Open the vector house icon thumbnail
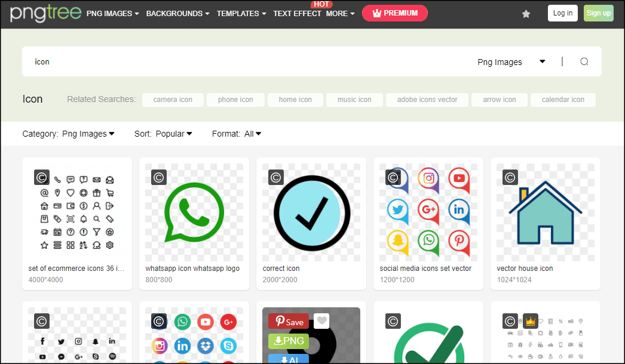Screen dimensions: 625x364 (546, 212)
